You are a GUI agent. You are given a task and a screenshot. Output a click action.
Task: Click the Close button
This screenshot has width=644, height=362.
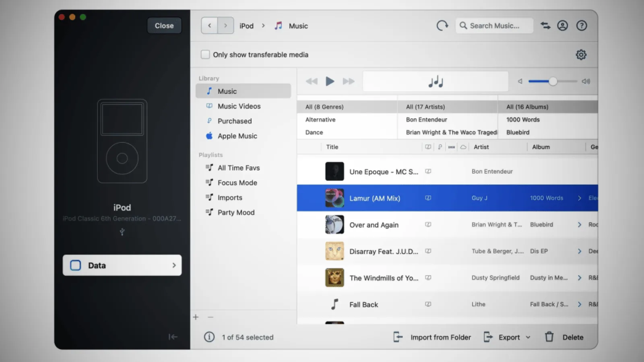(164, 26)
